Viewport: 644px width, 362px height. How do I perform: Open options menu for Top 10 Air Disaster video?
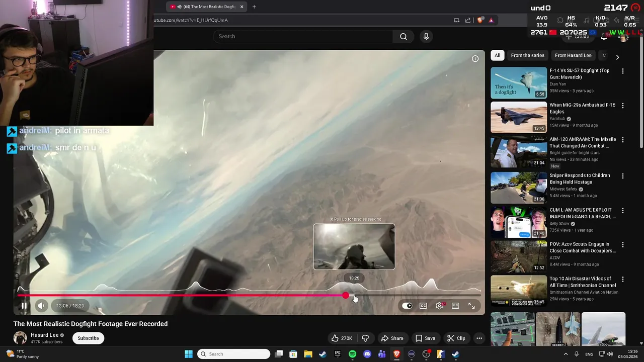point(623,280)
